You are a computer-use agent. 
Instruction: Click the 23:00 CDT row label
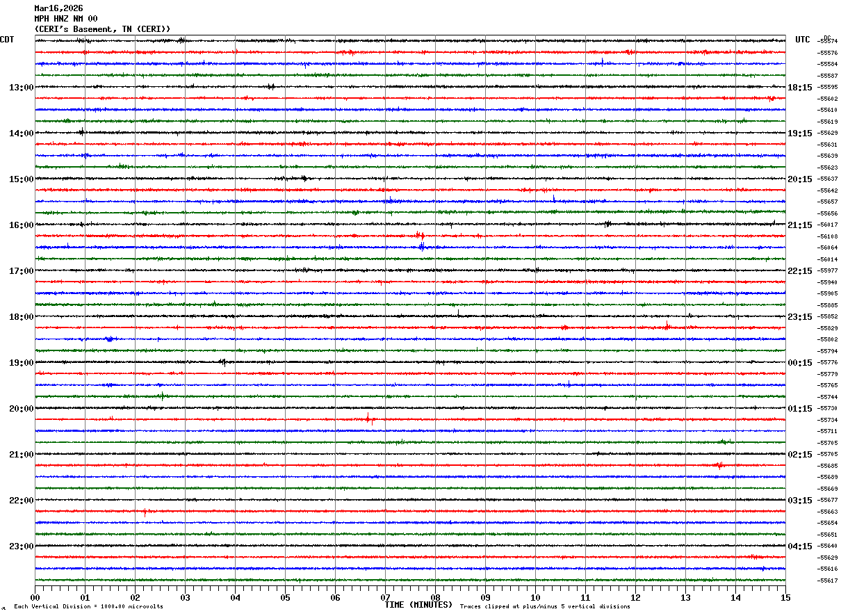[x=22, y=546]
